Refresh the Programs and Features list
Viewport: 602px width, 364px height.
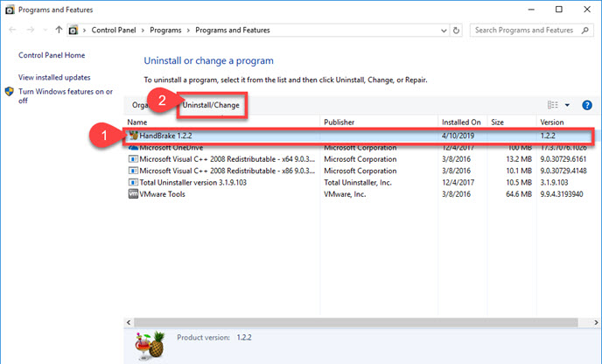[x=456, y=31]
